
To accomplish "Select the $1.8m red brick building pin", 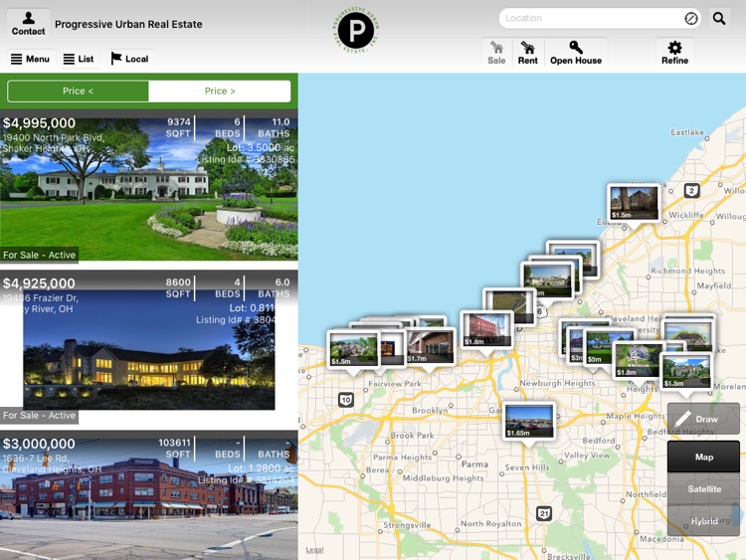I will [x=486, y=329].
